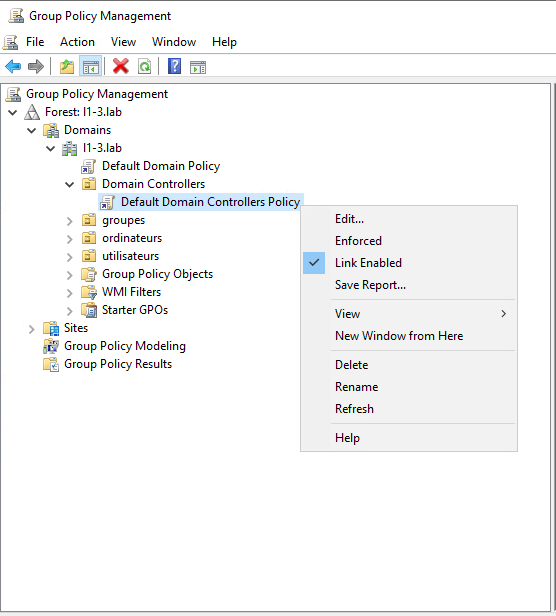Expand the ordinateurs node

(70, 239)
